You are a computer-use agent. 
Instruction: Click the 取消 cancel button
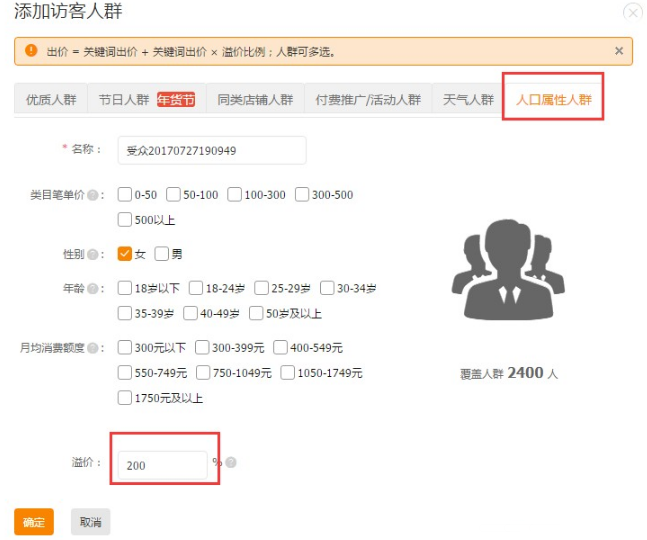[90, 522]
